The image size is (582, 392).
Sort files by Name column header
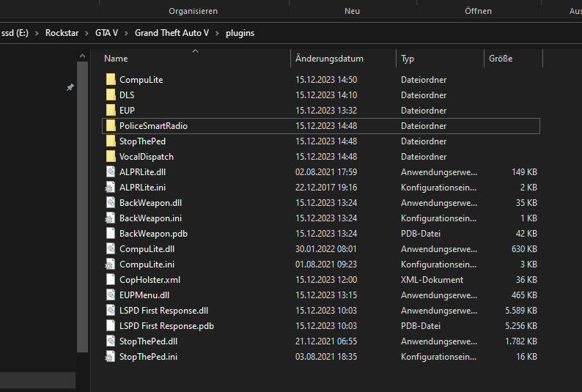click(x=116, y=59)
